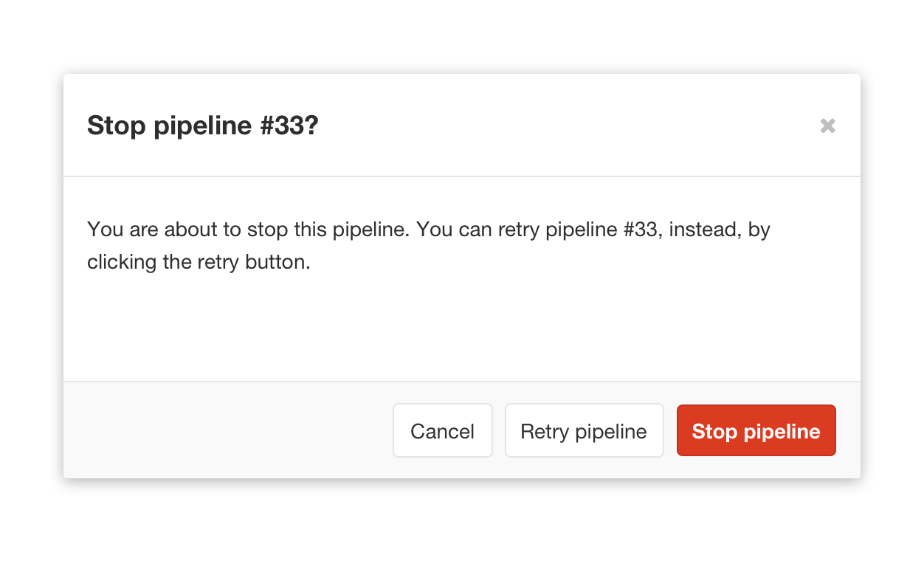Image resolution: width=924 pixels, height=561 pixels.
Task: Click 'You can retry' in the message text
Action: pyautogui.click(x=477, y=230)
